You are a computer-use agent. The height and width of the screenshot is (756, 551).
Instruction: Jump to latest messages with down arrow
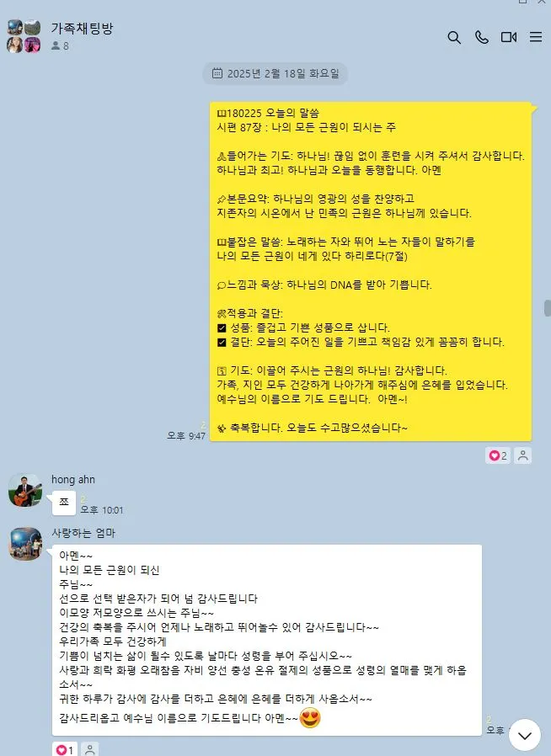coord(525,735)
